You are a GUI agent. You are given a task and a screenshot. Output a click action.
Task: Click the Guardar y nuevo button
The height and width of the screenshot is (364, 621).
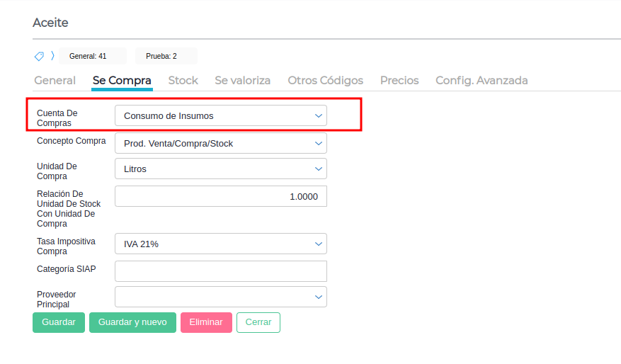[132, 322]
